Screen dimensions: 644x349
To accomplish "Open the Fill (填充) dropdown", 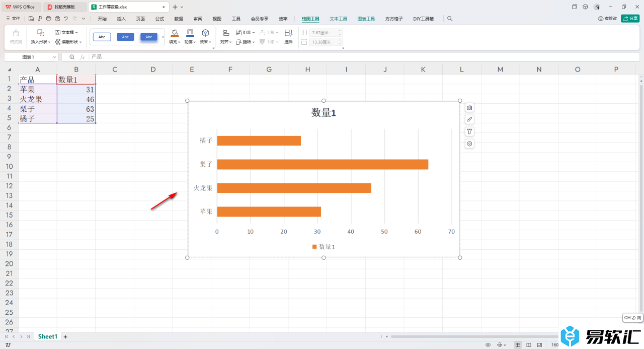I will point(175,42).
